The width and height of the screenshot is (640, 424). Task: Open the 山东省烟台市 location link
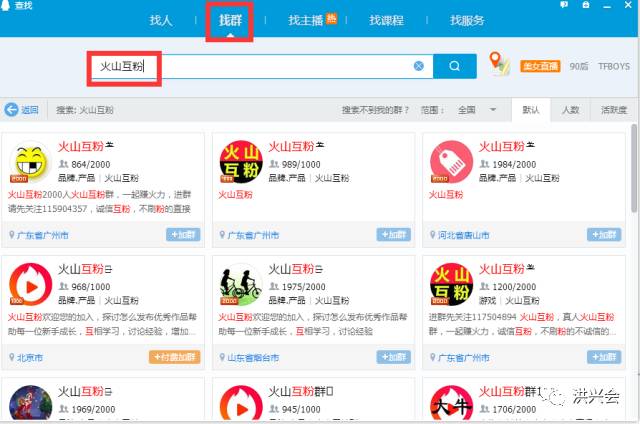[253, 358]
